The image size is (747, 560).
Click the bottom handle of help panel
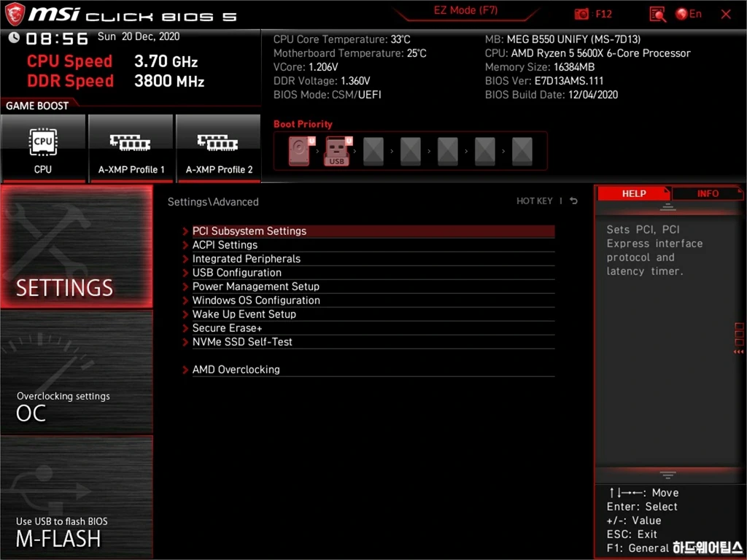tap(667, 475)
